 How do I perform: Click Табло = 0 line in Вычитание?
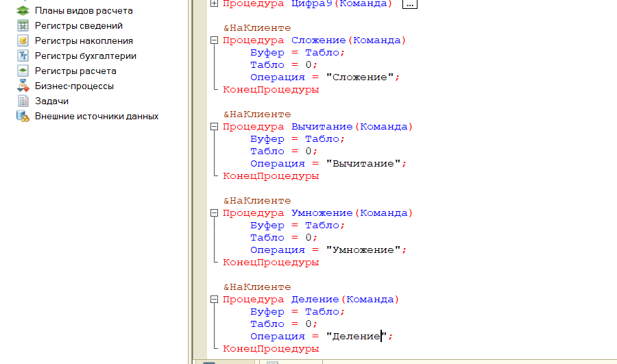tap(284, 151)
